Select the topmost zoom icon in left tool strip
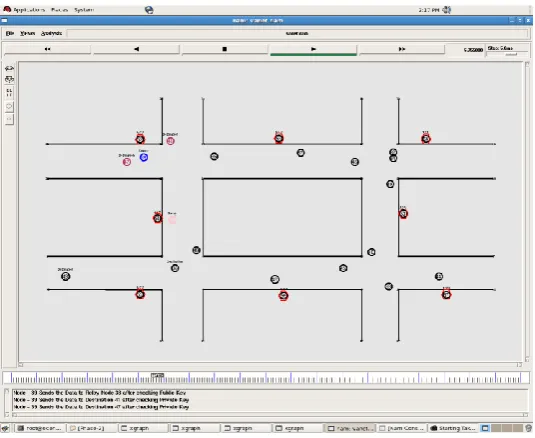 [9, 69]
